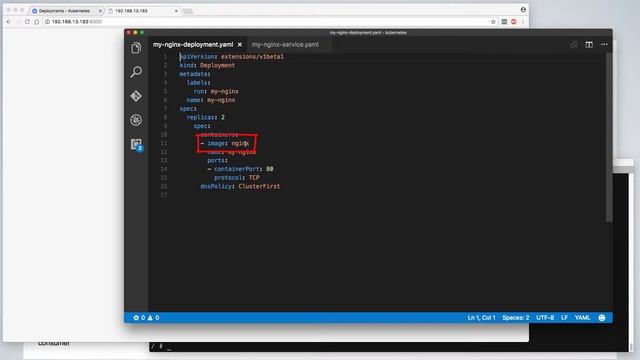Click the 'containerPort: 80' line
Viewport: 640px width, 360px height.
[x=240, y=169]
